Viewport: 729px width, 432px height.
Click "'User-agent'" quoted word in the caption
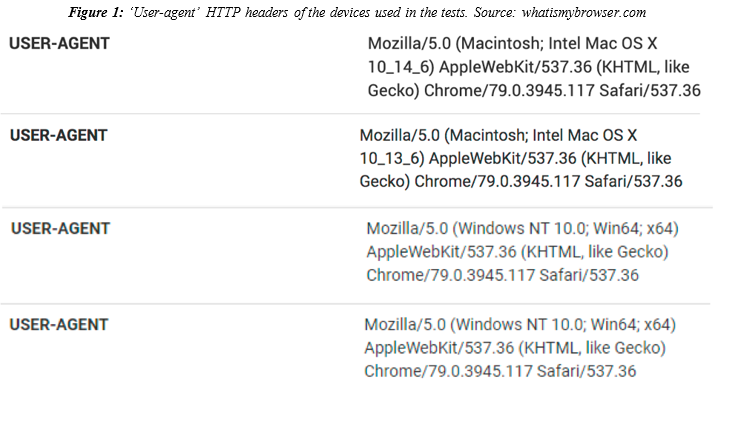[x=165, y=13]
